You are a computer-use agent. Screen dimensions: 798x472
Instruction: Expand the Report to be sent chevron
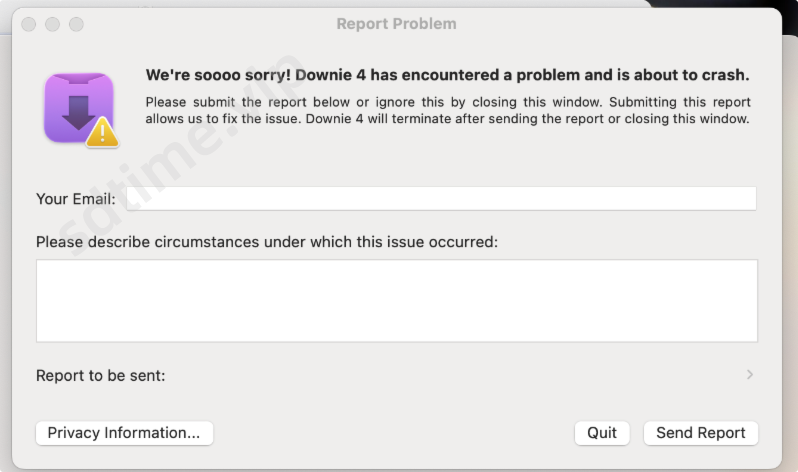tap(750, 375)
